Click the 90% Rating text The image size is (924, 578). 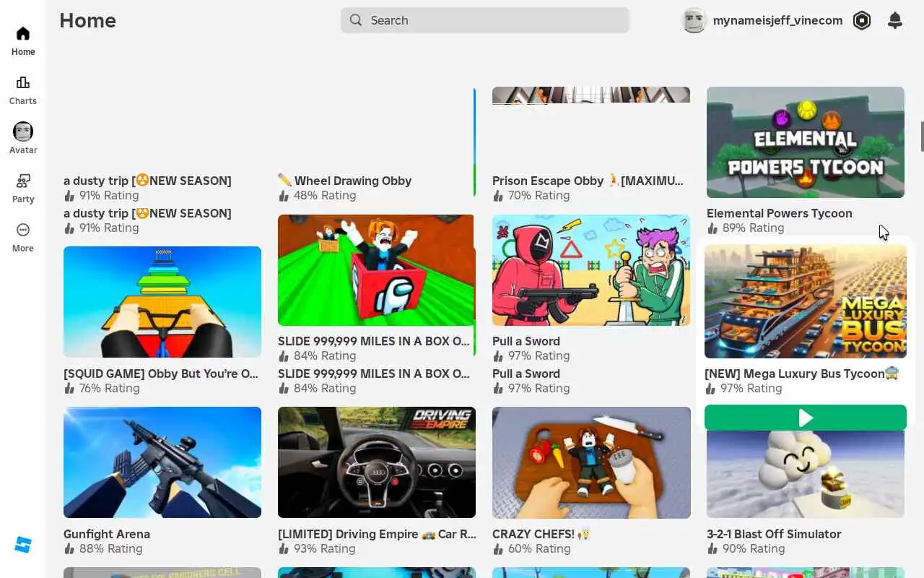(754, 548)
